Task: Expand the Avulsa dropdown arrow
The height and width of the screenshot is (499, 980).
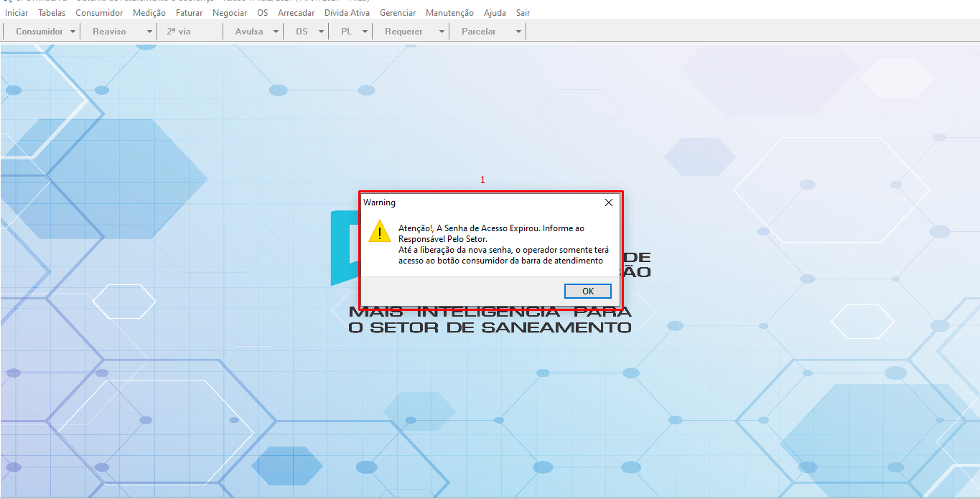Action: [x=276, y=32]
